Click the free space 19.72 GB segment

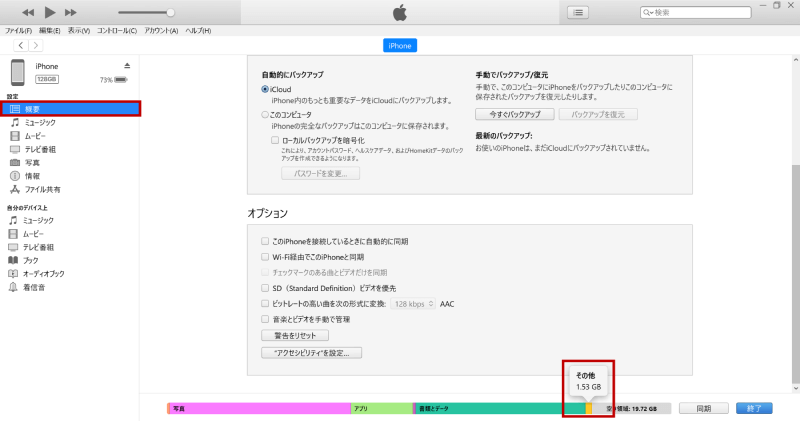pyautogui.click(x=632, y=408)
